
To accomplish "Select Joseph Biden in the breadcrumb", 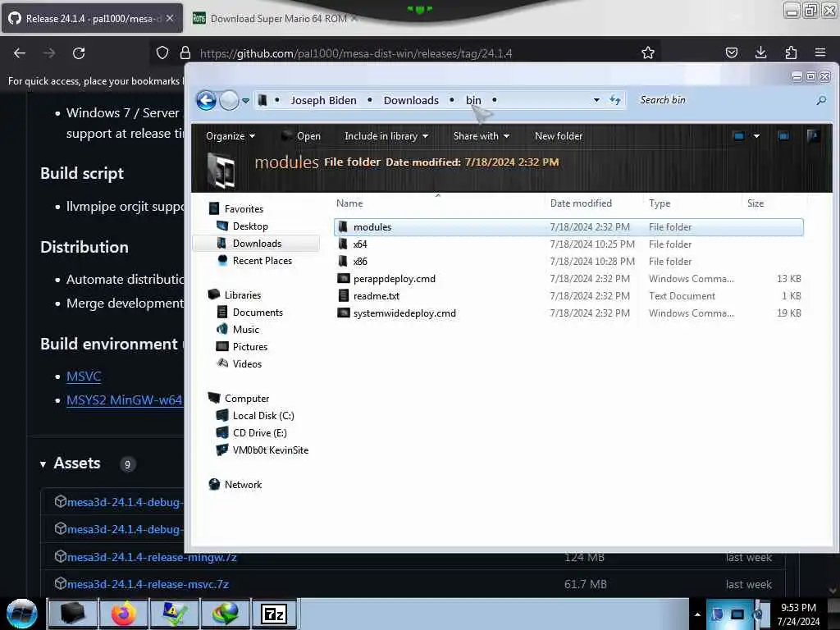I will click(x=323, y=100).
